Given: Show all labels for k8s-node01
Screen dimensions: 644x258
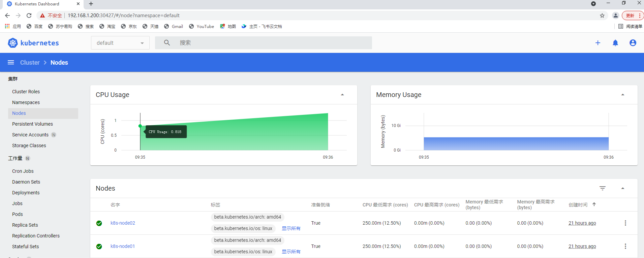Looking at the screenshot, I should (291, 252).
